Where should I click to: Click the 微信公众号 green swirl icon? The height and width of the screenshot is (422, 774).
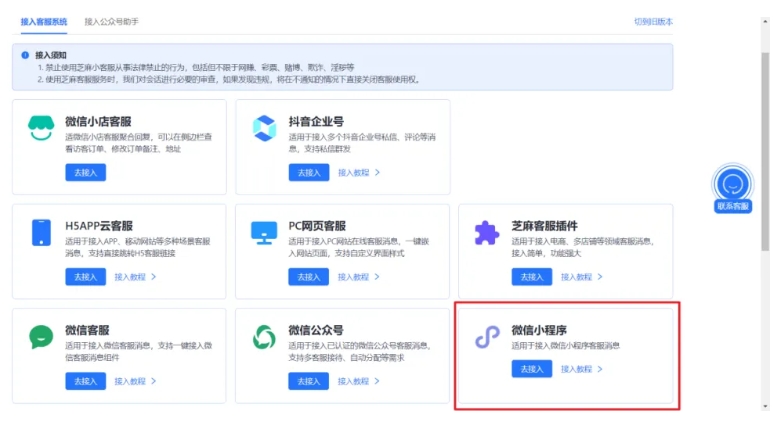click(264, 337)
